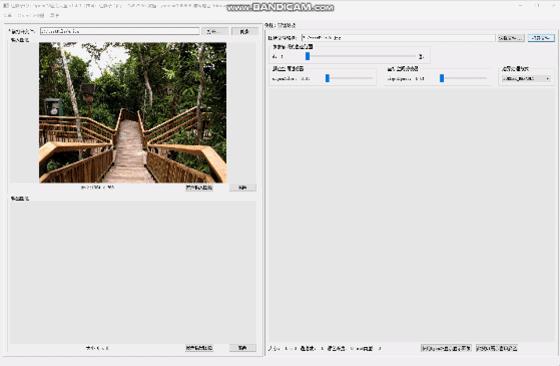Image resolution: width=560 pixels, height=366 pixels.
Task: Open the combo box at right of sliders
Action: (526, 78)
